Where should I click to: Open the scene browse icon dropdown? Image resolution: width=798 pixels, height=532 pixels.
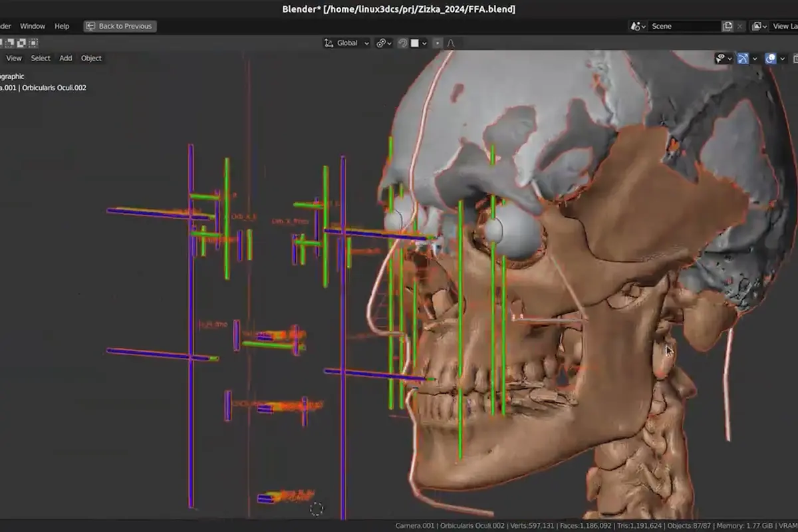[638, 26]
